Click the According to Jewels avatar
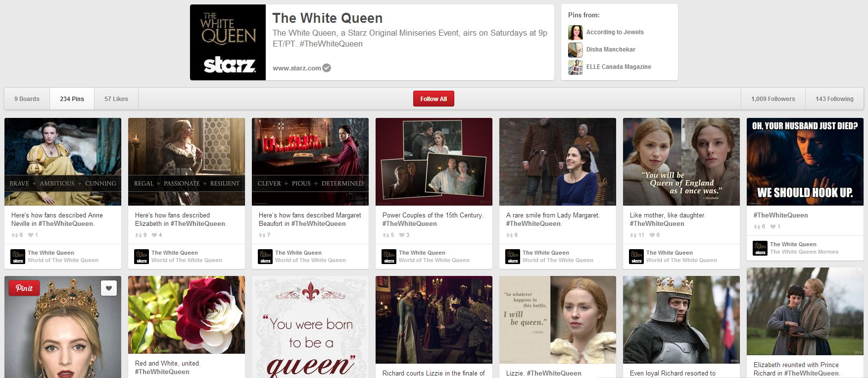The width and height of the screenshot is (868, 378). coord(575,32)
